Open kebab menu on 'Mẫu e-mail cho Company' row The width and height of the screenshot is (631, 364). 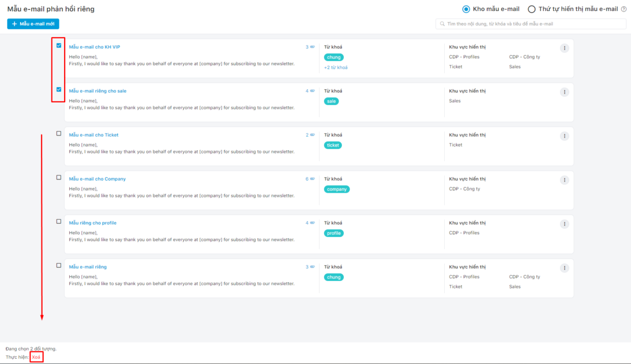(564, 180)
